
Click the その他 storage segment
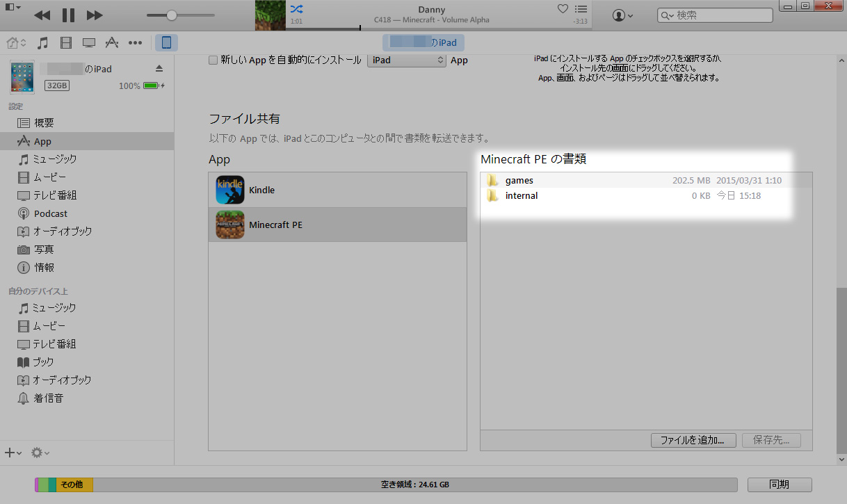74,485
